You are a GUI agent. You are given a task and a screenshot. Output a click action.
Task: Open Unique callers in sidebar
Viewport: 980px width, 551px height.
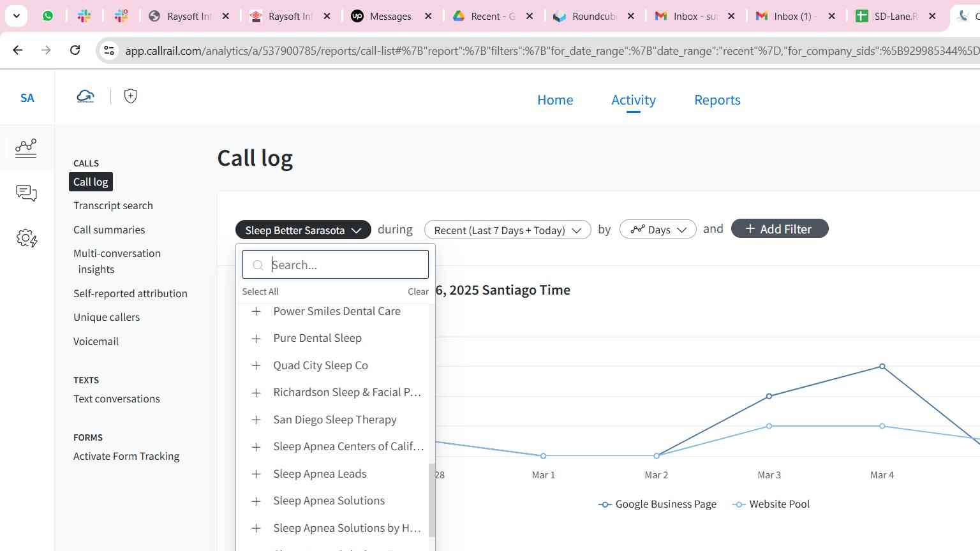(107, 317)
